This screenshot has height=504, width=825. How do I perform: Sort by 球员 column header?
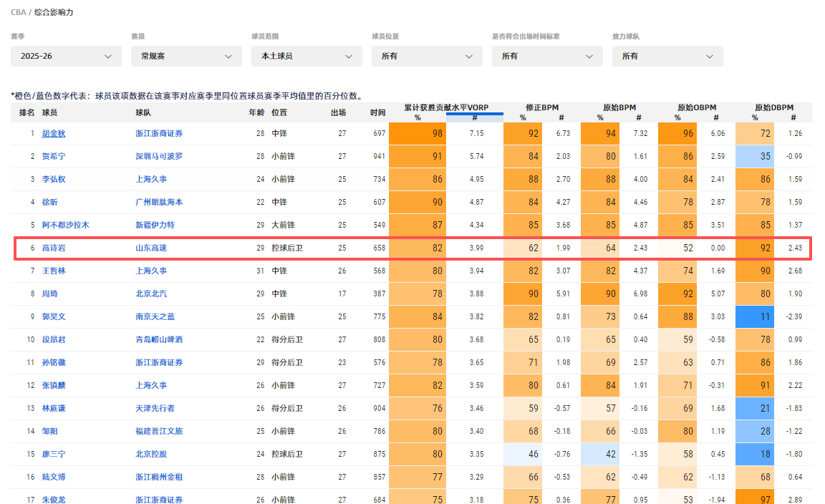[50, 112]
